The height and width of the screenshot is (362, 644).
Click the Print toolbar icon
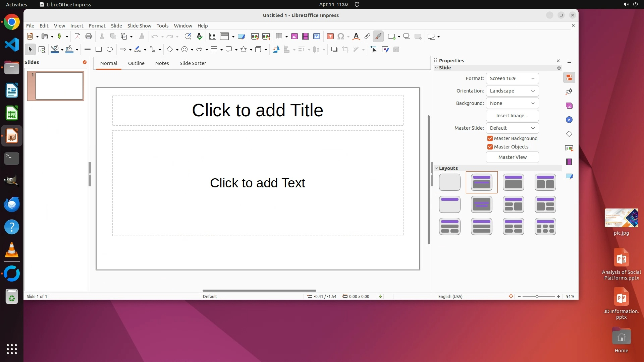pos(89,37)
